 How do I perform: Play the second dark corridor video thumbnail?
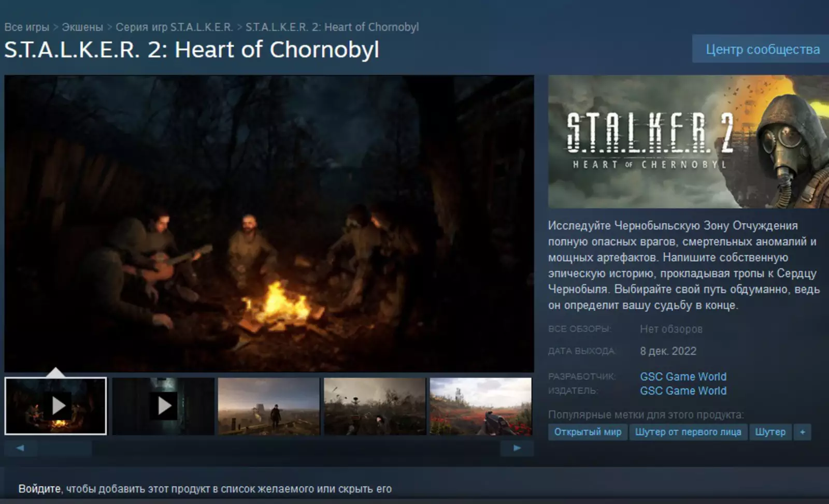[x=163, y=406]
